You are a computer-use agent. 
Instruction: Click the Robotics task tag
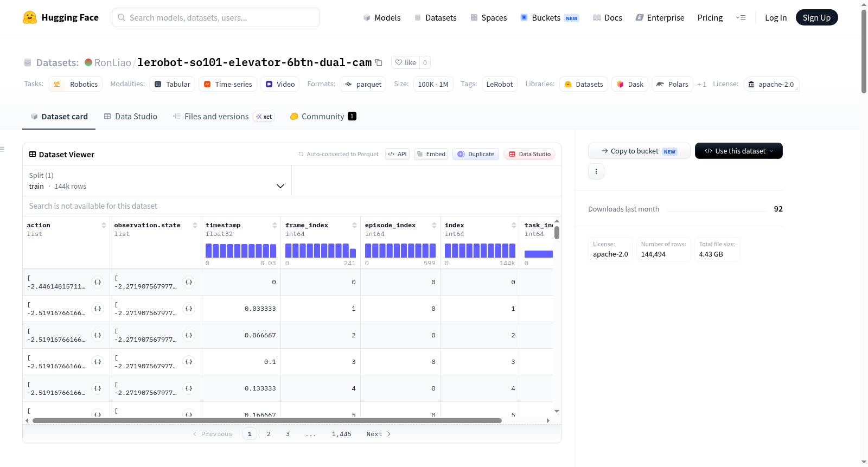coord(75,84)
